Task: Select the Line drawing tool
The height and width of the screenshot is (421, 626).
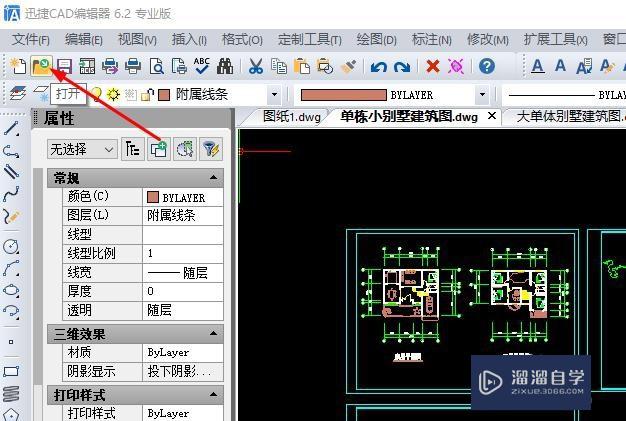Action: [11, 128]
